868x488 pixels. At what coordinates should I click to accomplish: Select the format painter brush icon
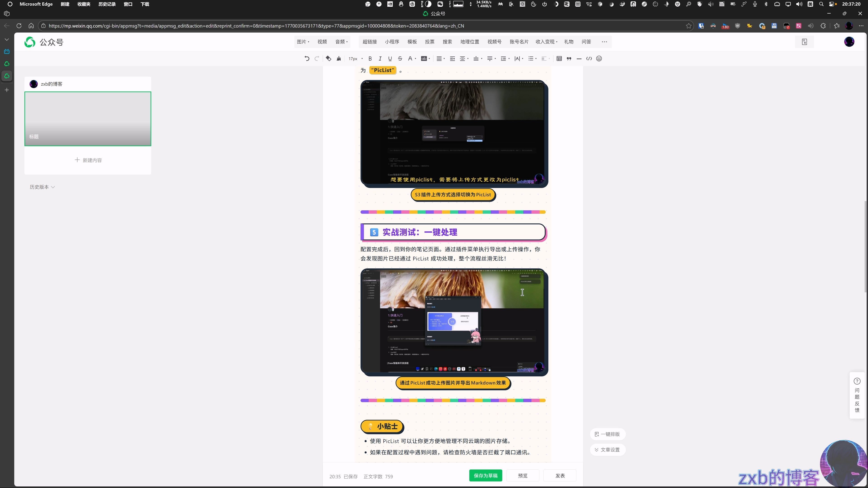coord(339,59)
